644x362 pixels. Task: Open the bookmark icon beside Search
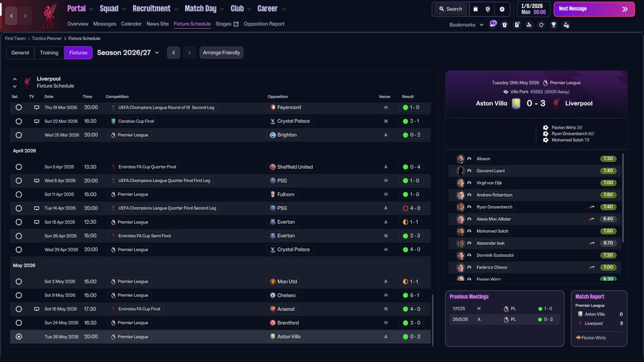pyautogui.click(x=475, y=9)
